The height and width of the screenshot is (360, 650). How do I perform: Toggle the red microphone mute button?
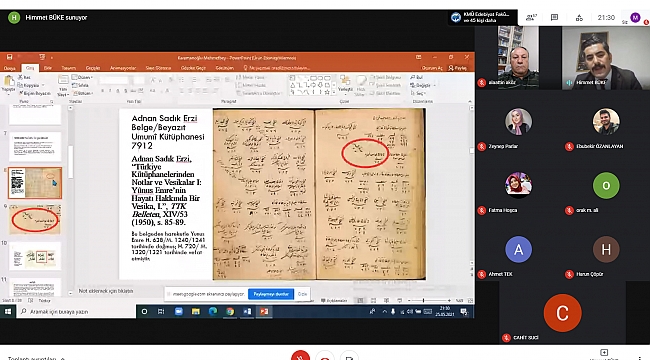point(300,356)
